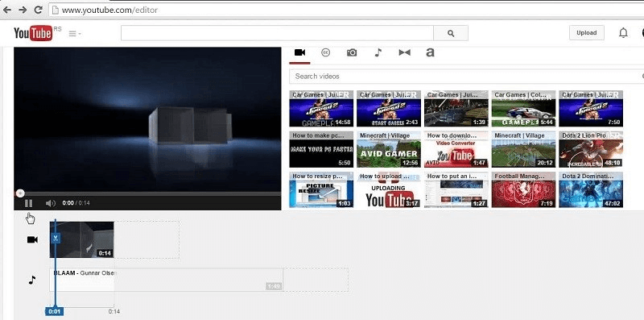Go forward in browser history
This screenshot has height=320, width=644.
(x=23, y=10)
